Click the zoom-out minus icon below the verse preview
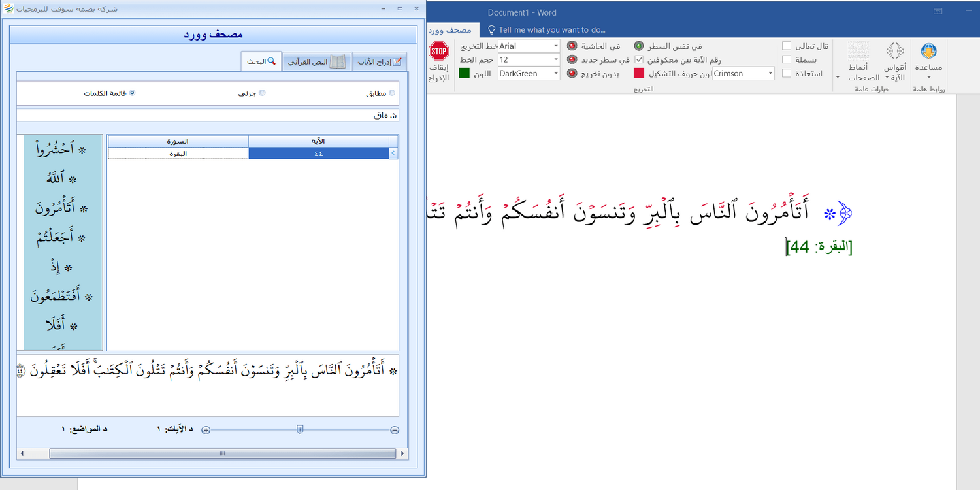Viewport: 980px width, 490px height. click(x=395, y=430)
